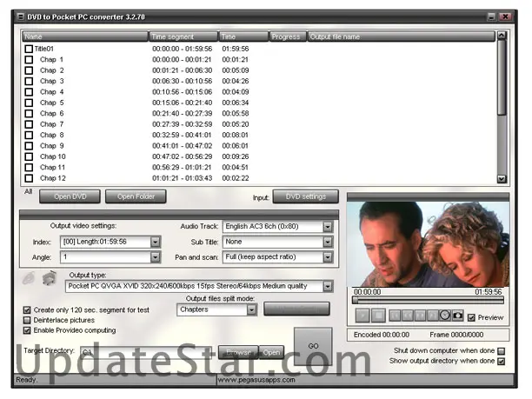Click the fast-forward button in preview controls
This screenshot has height=399, width=532.
point(420,316)
